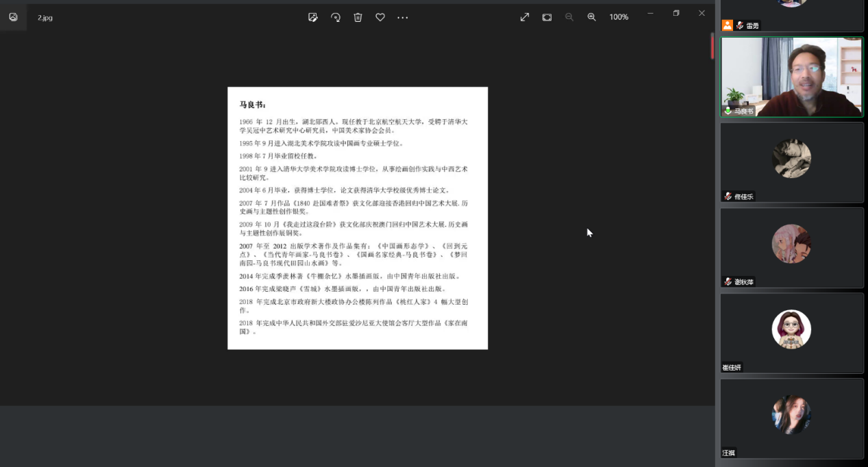Click the muted microphone icon beside 雷勇
868x467 pixels.
[740, 25]
